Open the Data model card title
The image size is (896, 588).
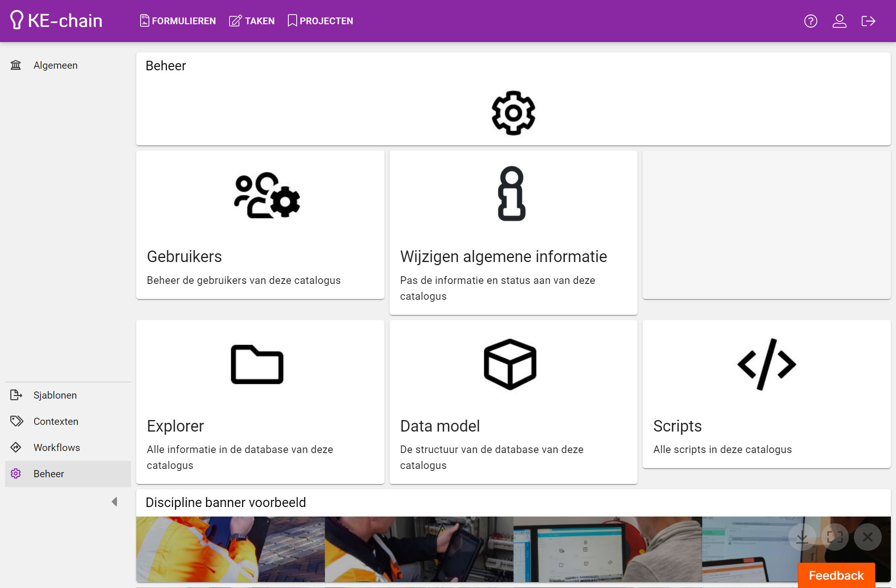(440, 426)
